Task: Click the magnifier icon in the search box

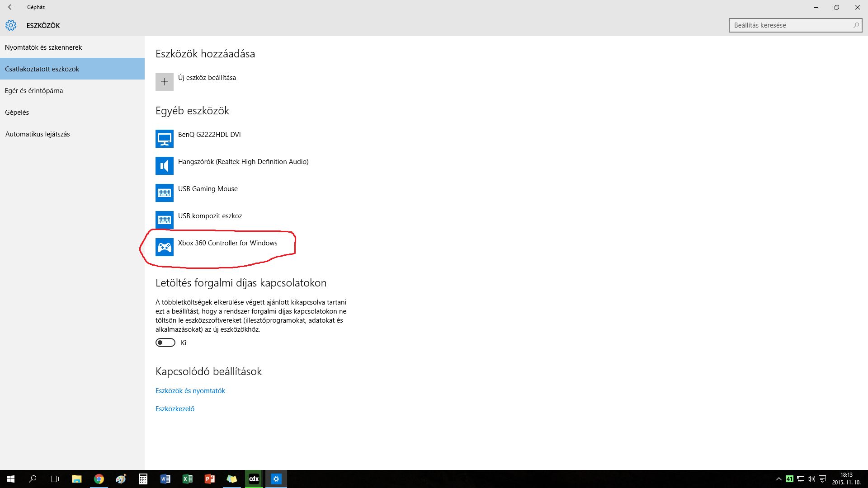Action: [x=856, y=25]
